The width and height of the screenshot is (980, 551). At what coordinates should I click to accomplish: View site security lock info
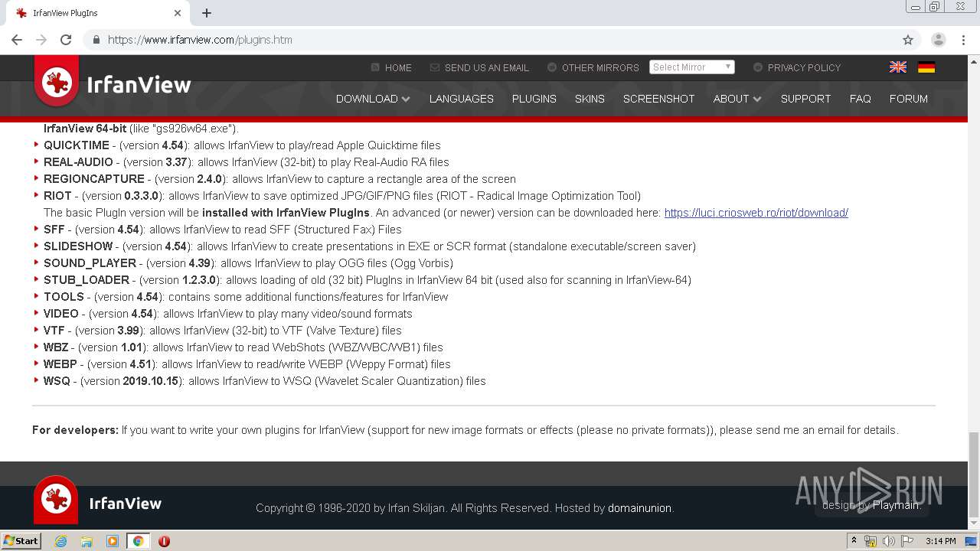click(96, 40)
